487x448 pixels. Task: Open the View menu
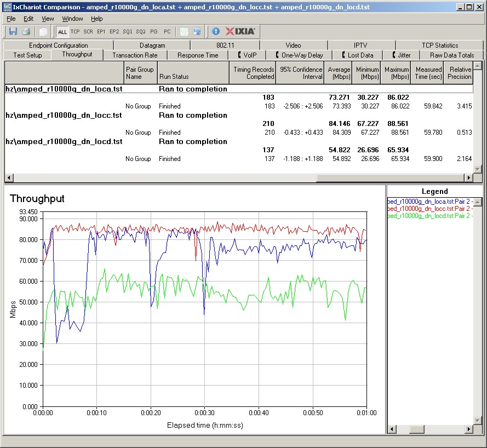[x=48, y=19]
